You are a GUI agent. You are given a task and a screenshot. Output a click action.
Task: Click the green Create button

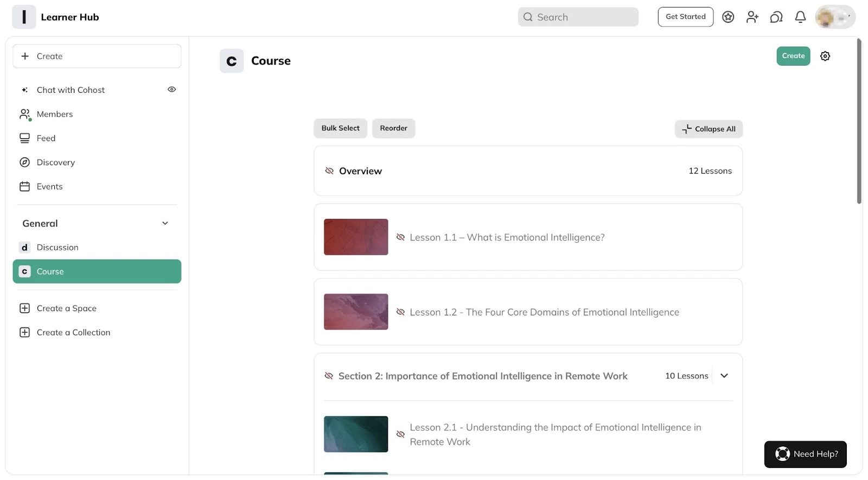(793, 56)
